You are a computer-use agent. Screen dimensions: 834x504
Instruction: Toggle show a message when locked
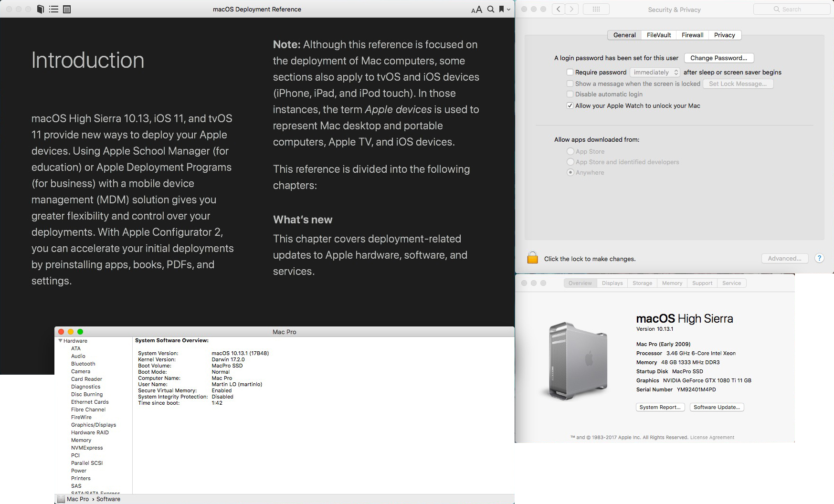(570, 84)
